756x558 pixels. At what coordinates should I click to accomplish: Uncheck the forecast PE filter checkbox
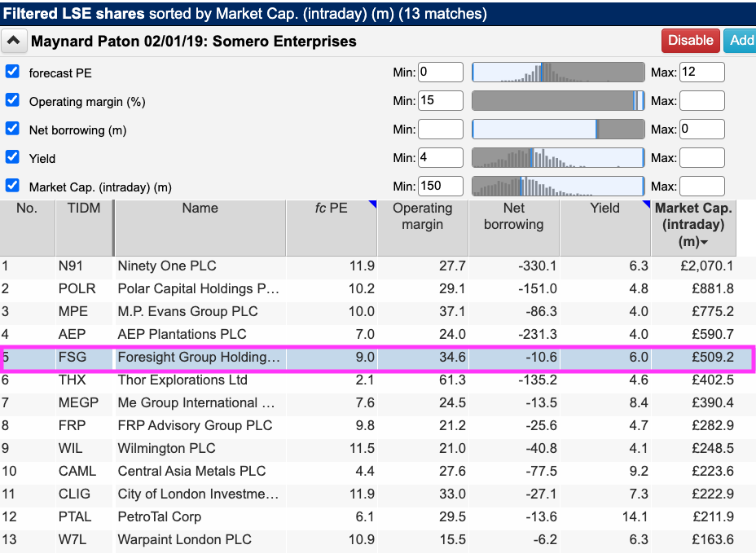click(12, 72)
